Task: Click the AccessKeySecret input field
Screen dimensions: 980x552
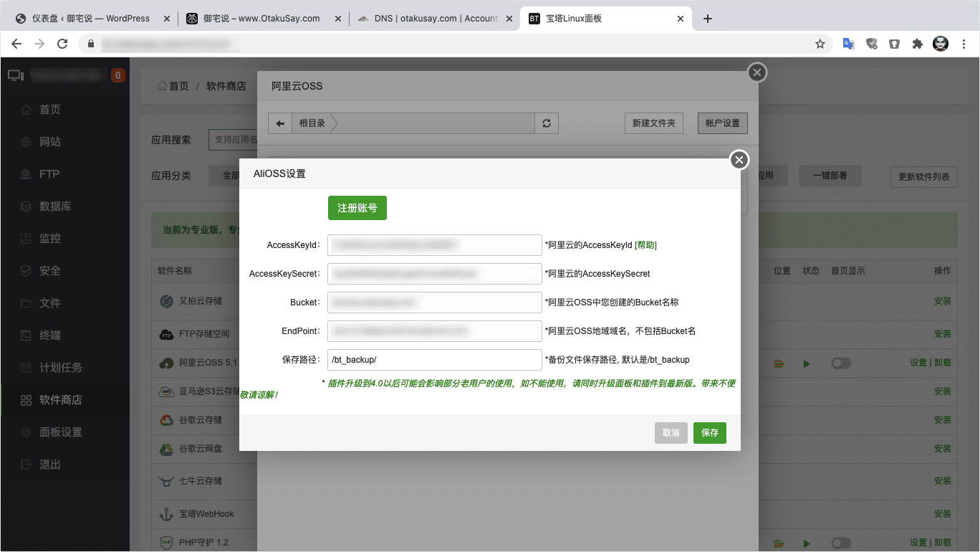Action: pos(434,274)
